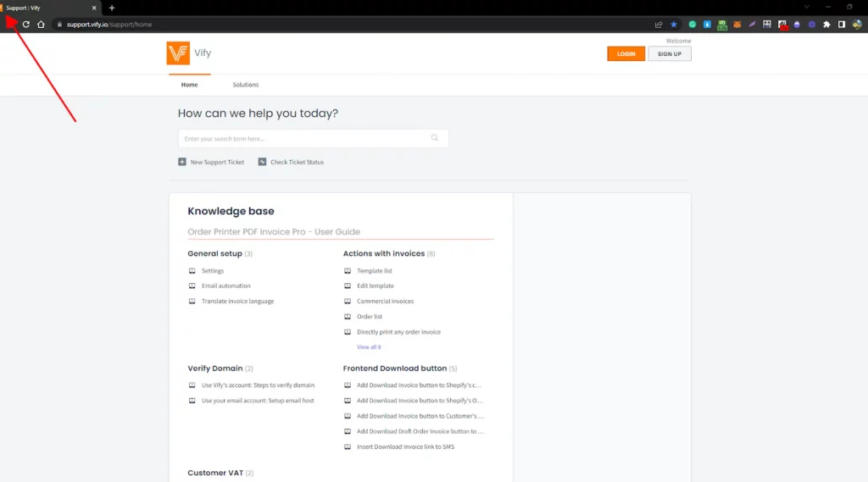Open the Grammarly extension icon
The height and width of the screenshot is (482, 868).
click(x=693, y=25)
